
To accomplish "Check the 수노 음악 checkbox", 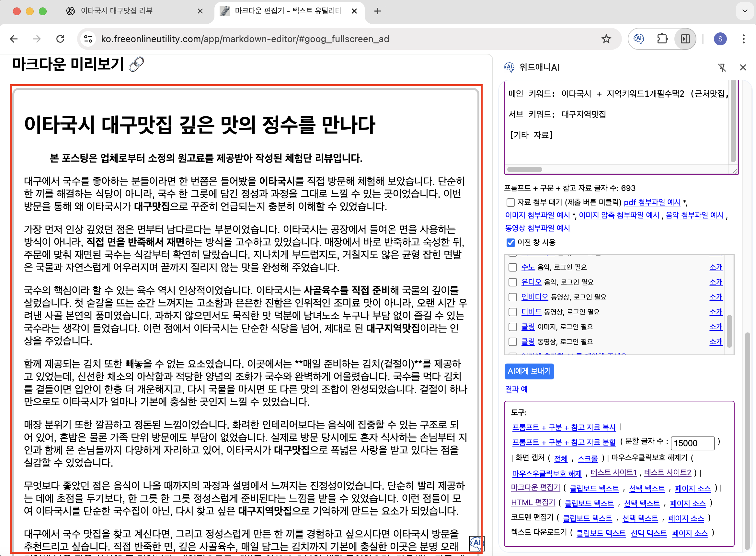I will tap(512, 267).
